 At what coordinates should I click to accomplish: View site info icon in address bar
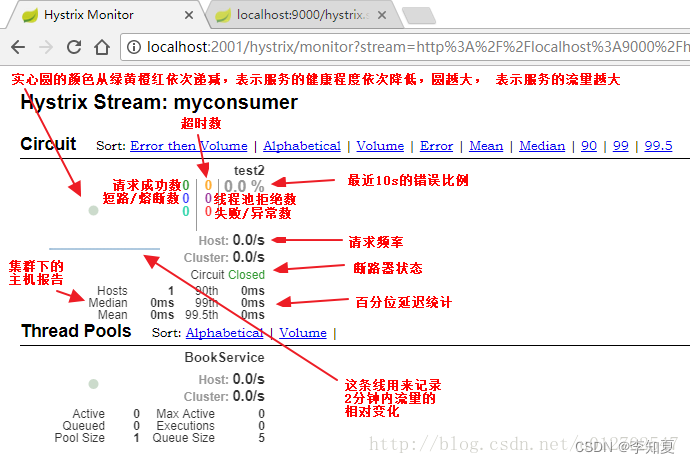[134, 47]
